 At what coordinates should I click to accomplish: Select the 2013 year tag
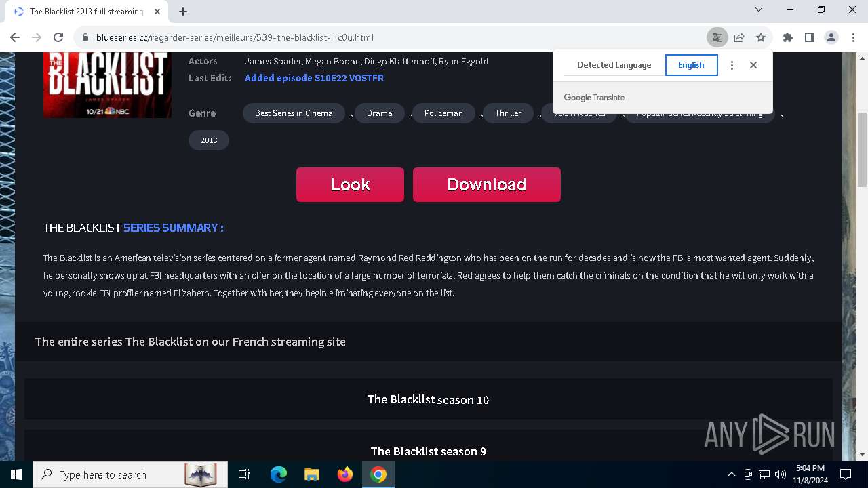(x=209, y=140)
